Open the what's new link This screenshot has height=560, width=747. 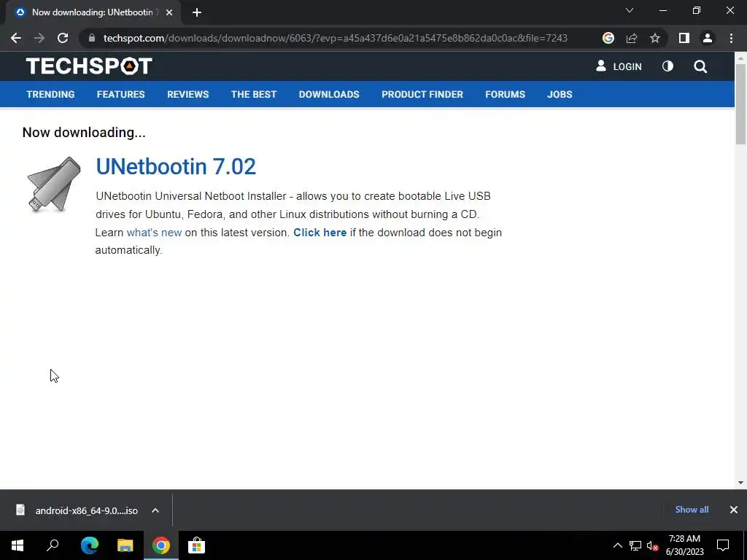[x=154, y=233]
